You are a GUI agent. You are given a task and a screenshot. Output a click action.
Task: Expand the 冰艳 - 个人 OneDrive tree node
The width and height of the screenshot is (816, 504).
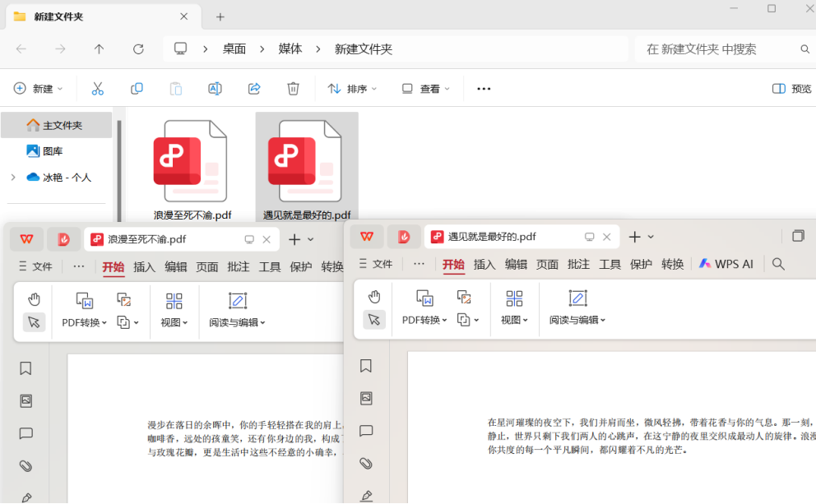13,178
